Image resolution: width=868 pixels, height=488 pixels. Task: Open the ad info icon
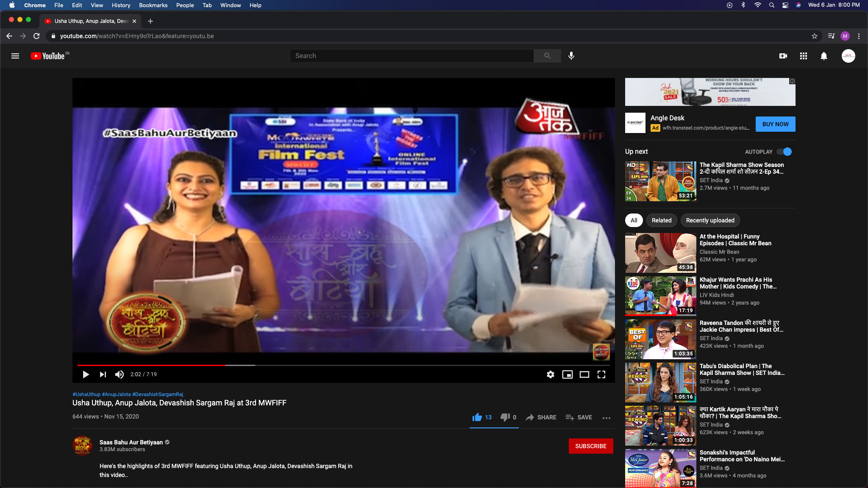792,81
